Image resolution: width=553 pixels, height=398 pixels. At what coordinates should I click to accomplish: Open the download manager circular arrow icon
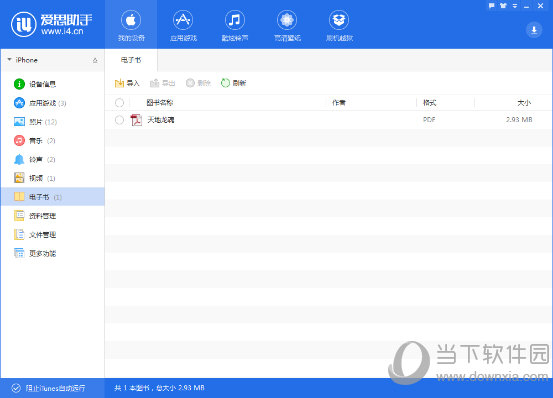coord(534,30)
